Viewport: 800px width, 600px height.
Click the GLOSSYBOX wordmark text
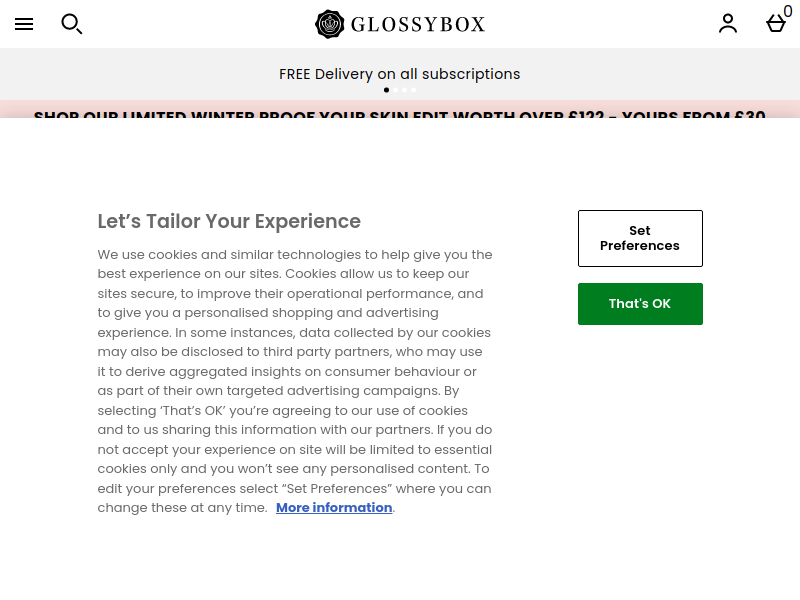[x=418, y=24]
